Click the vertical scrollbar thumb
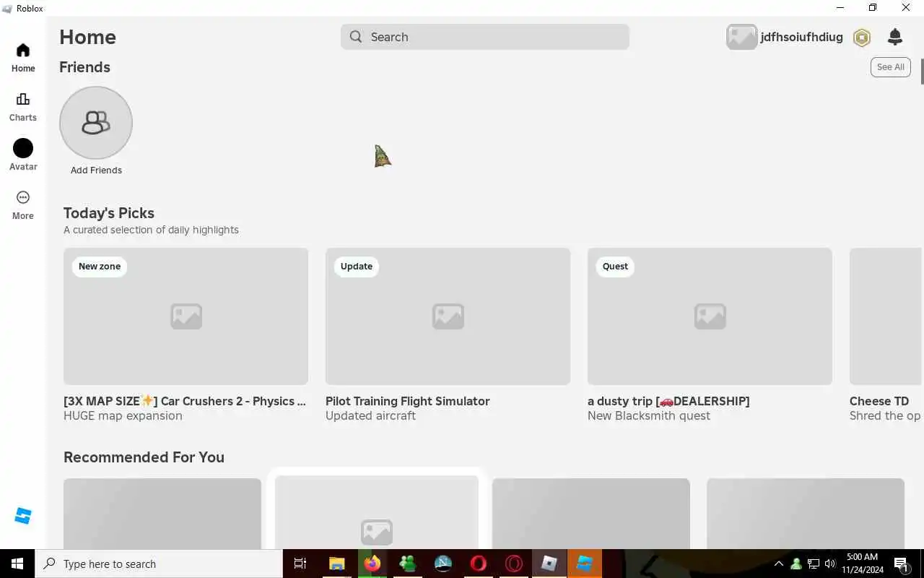 click(922, 72)
